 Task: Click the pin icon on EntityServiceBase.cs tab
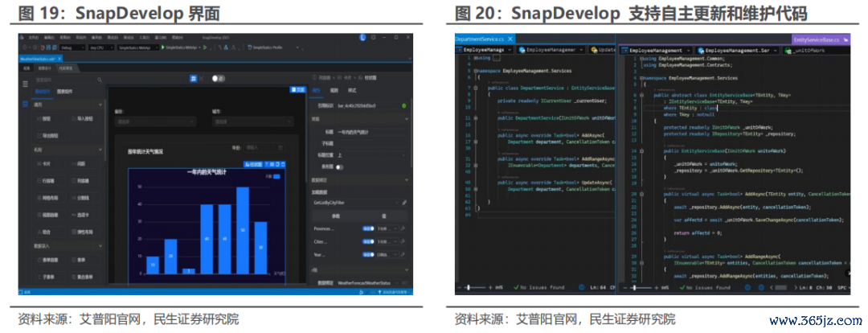click(844, 40)
